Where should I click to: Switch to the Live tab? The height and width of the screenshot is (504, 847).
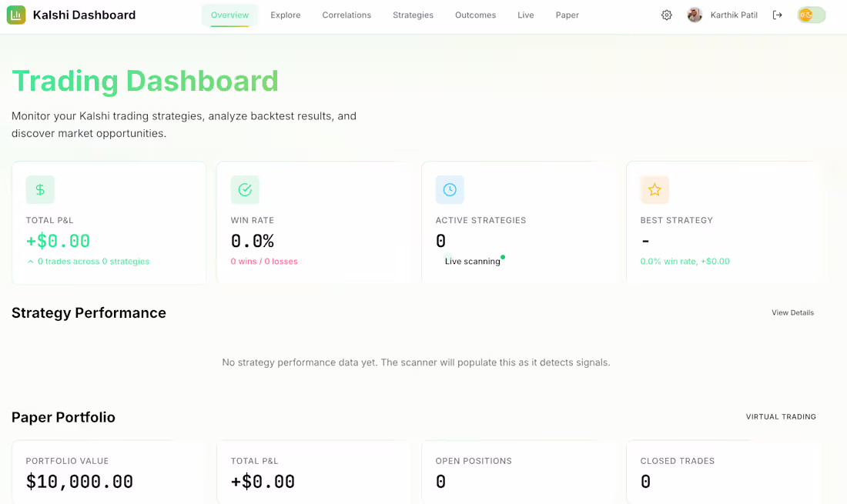coord(526,15)
